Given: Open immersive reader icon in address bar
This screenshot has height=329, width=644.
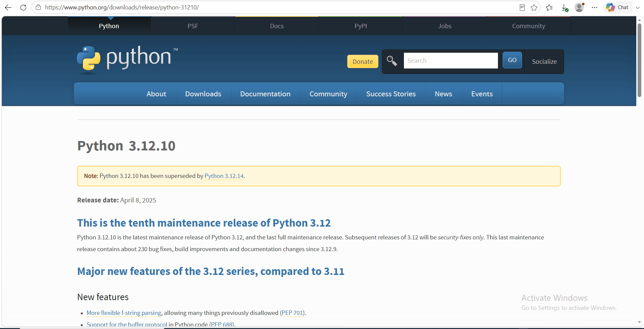Looking at the screenshot, I should 522,7.
